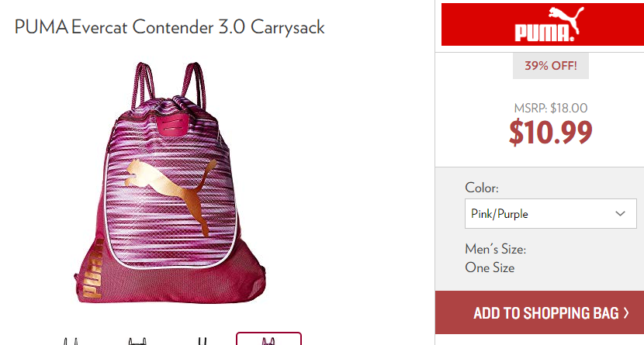Click the drawstring straps atop the bag
644x345 pixels.
[x=169, y=84]
